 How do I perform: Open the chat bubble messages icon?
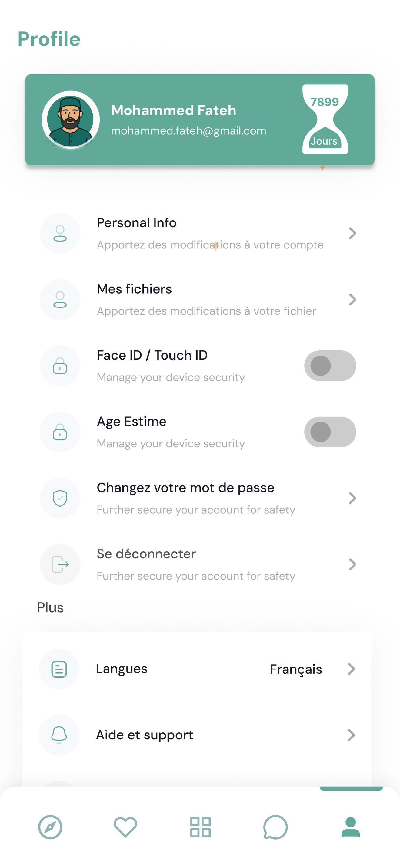click(275, 827)
